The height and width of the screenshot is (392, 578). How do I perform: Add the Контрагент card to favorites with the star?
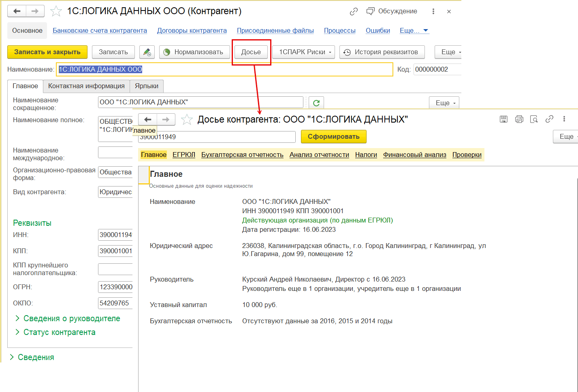pyautogui.click(x=56, y=11)
